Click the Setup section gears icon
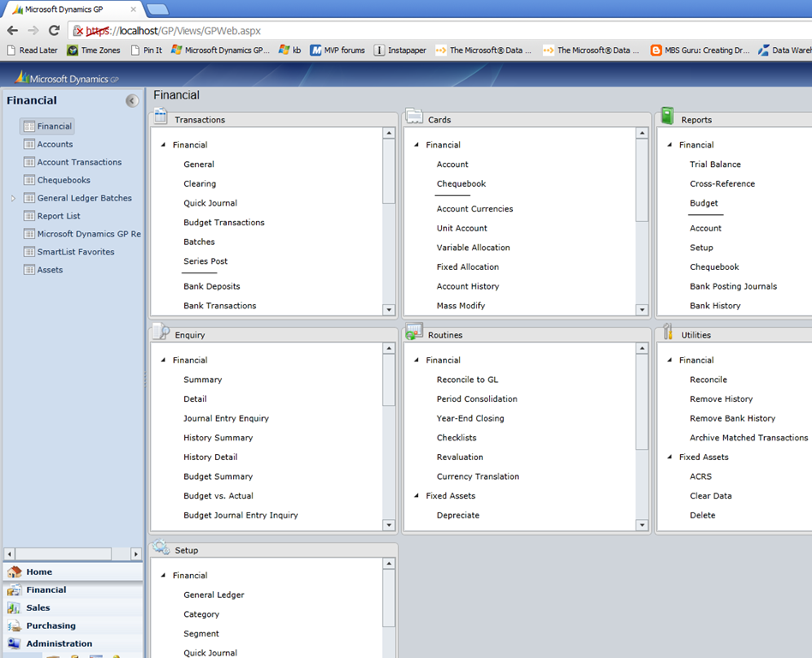The width and height of the screenshot is (812, 658). coord(161,547)
